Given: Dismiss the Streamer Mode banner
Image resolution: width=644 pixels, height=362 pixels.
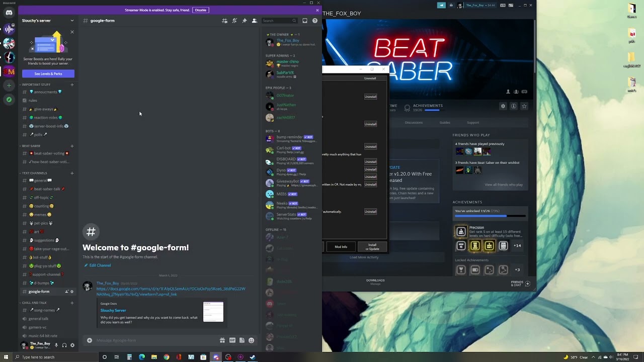Looking at the screenshot, I should tap(317, 10).
